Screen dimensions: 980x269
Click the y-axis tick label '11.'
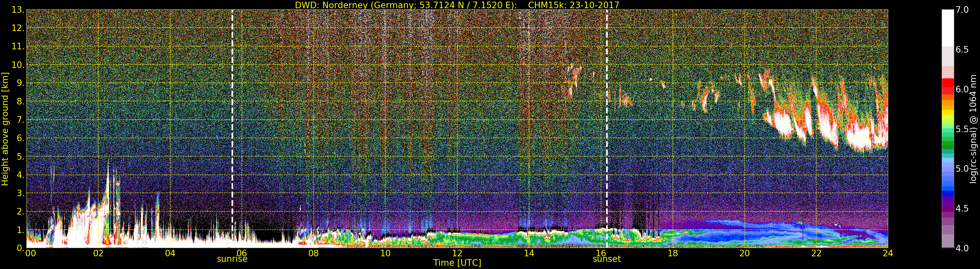point(18,47)
